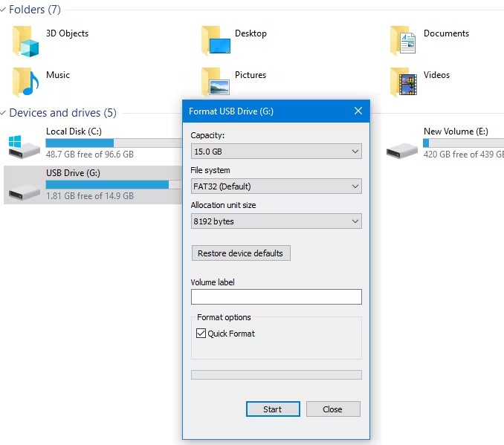The height and width of the screenshot is (445, 504).
Task: Select the USB Drive (G:) drive icon
Action: click(24, 191)
